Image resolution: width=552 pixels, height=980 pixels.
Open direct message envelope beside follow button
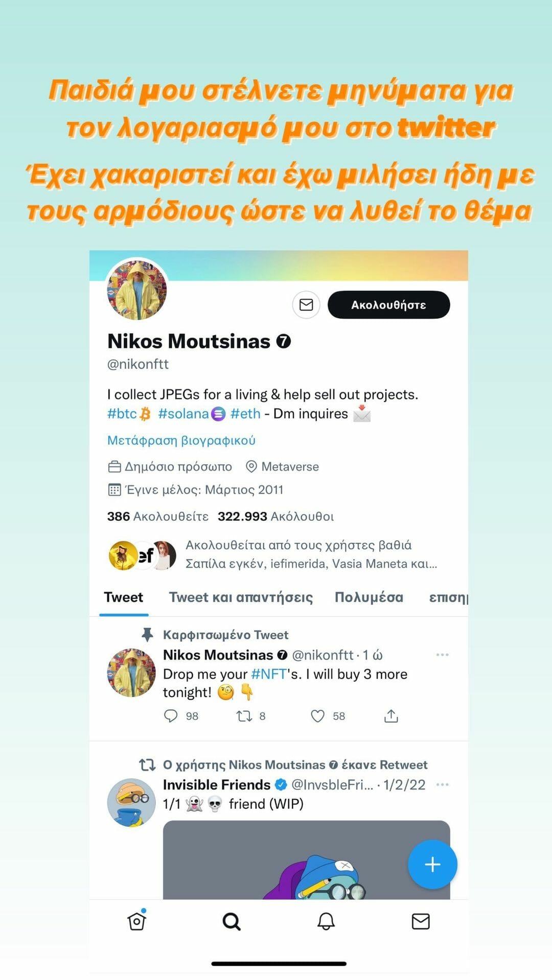click(x=306, y=305)
